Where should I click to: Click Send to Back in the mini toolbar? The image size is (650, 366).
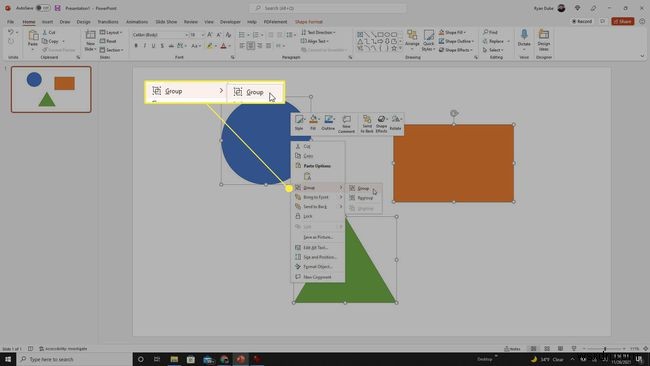click(x=367, y=124)
